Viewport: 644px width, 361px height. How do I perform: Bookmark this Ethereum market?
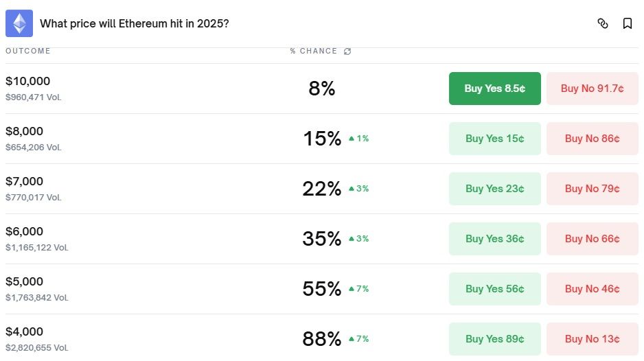coord(628,23)
